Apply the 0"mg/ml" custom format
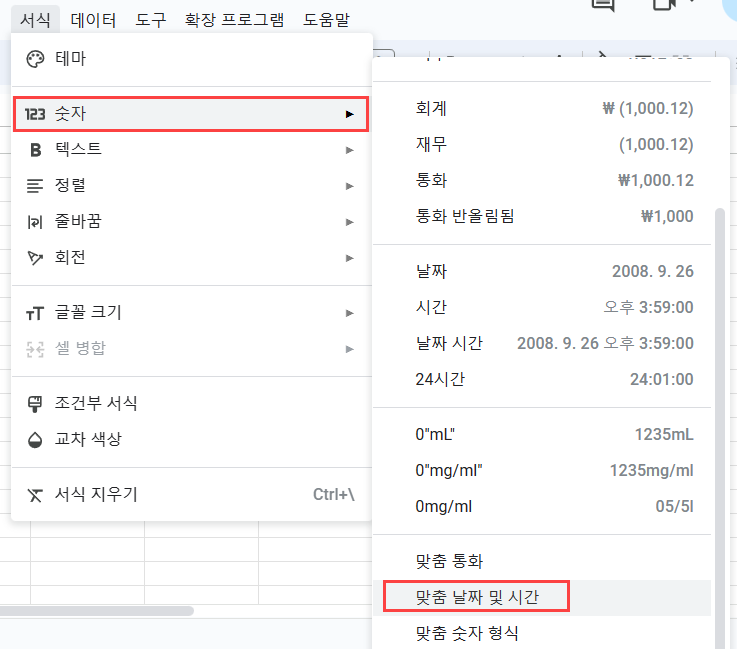Screen dimensions: 737x649 pyautogui.click(x=542, y=470)
